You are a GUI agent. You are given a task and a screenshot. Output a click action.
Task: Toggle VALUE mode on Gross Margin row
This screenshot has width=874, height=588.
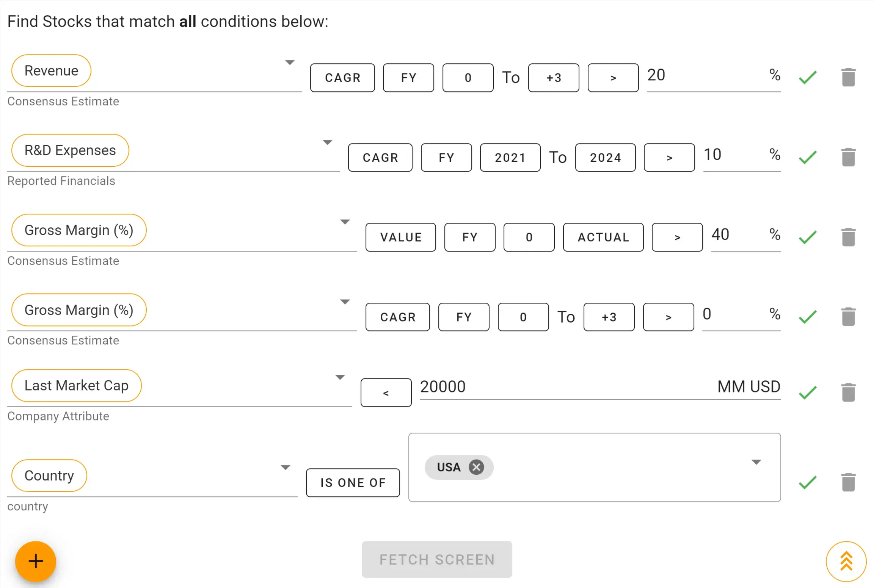[x=400, y=237]
